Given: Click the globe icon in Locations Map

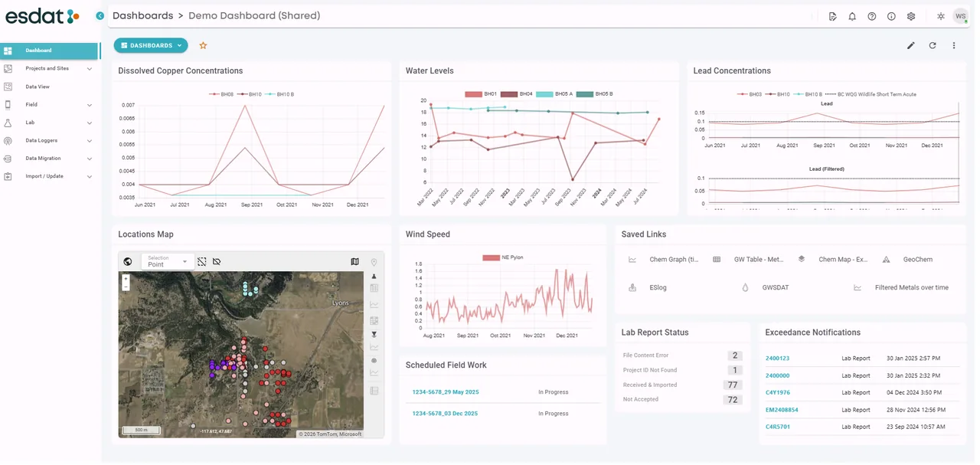Looking at the screenshot, I should coord(128,261).
